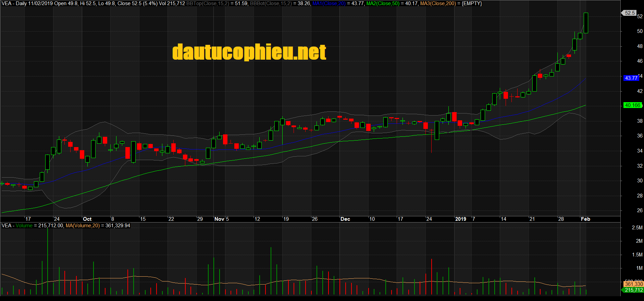
Task: Select the 52.5 last price tag
Action: 630,13
